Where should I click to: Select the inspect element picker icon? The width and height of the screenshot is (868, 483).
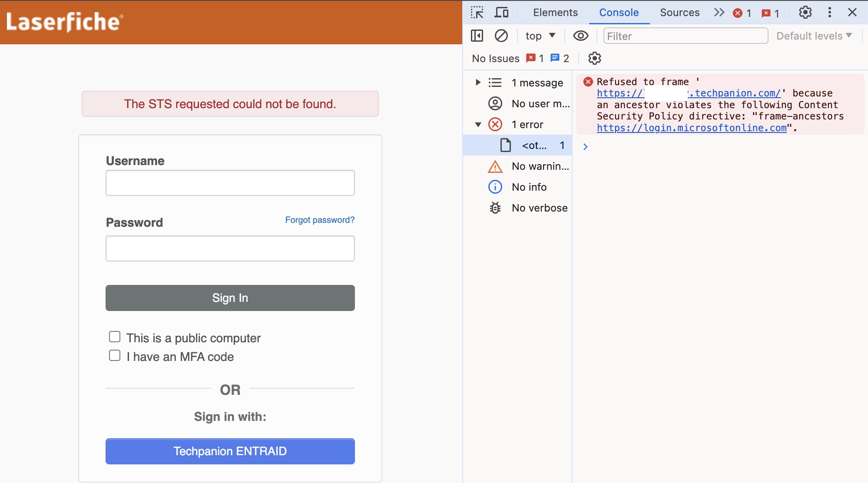pyautogui.click(x=477, y=13)
